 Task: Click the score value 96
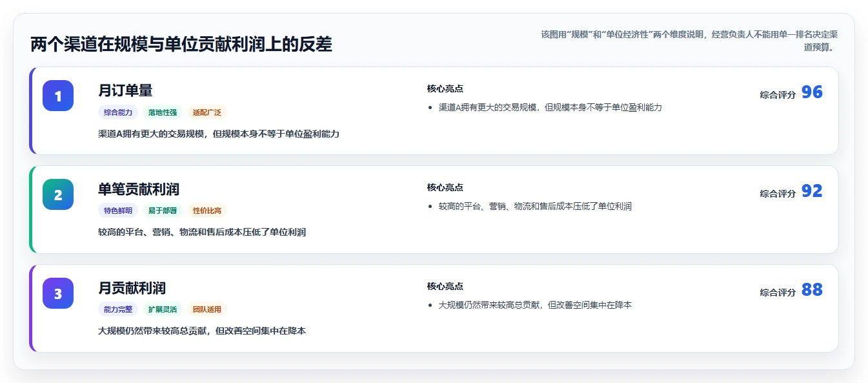click(812, 92)
